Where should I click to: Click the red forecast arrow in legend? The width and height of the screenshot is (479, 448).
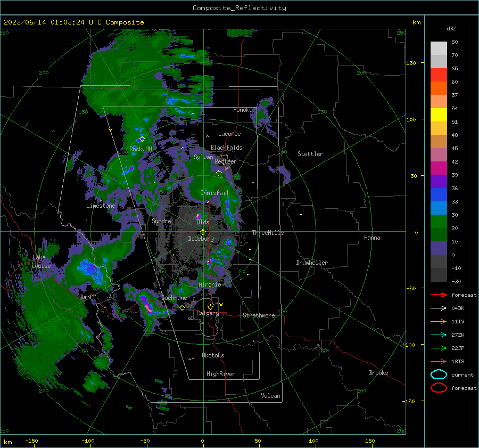pyautogui.click(x=439, y=295)
